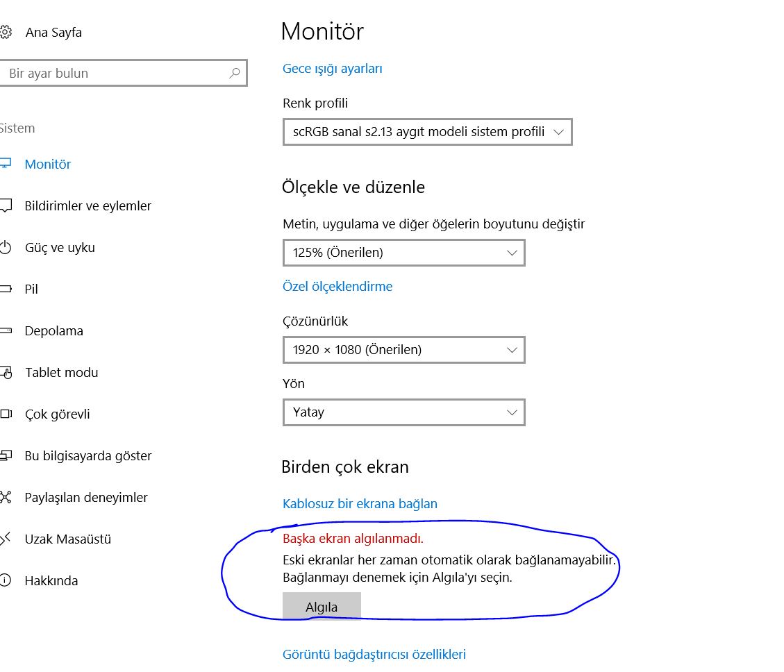This screenshot has width=784, height=672.
Task: Open Gece ışığı ayarları link
Action: (332, 69)
